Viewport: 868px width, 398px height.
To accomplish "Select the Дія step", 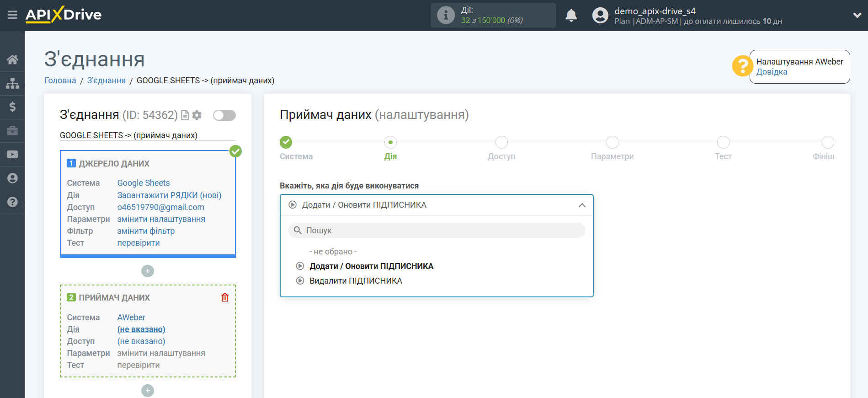I will point(390,142).
